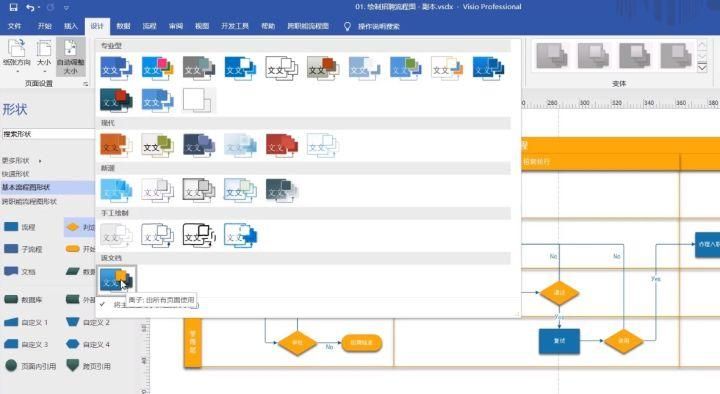Select the 数据库 cylinder shape
Viewport: 720px width, 394px height.
tap(23, 300)
